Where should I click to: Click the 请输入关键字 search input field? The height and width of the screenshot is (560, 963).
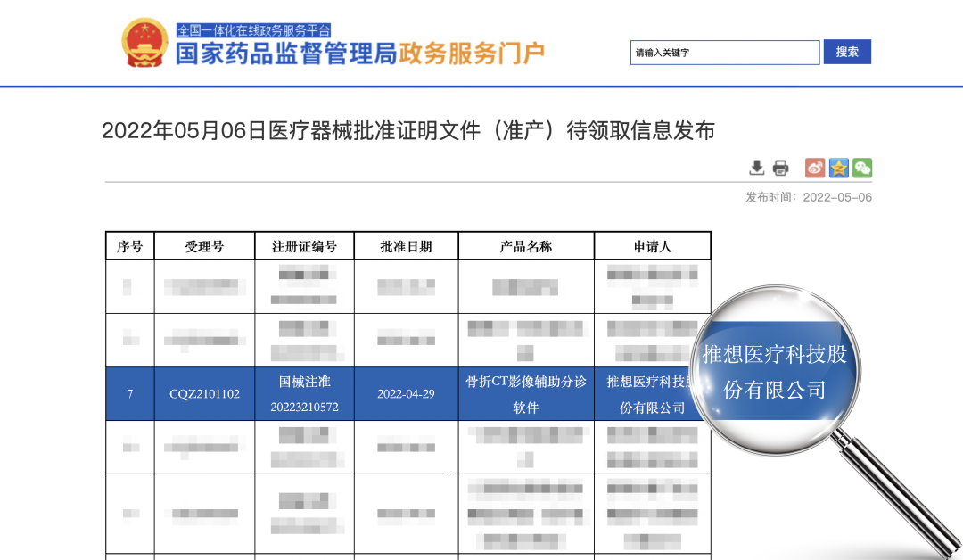[x=725, y=53]
